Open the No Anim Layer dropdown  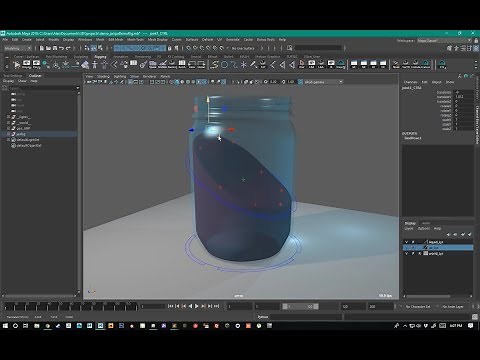pos(454,306)
